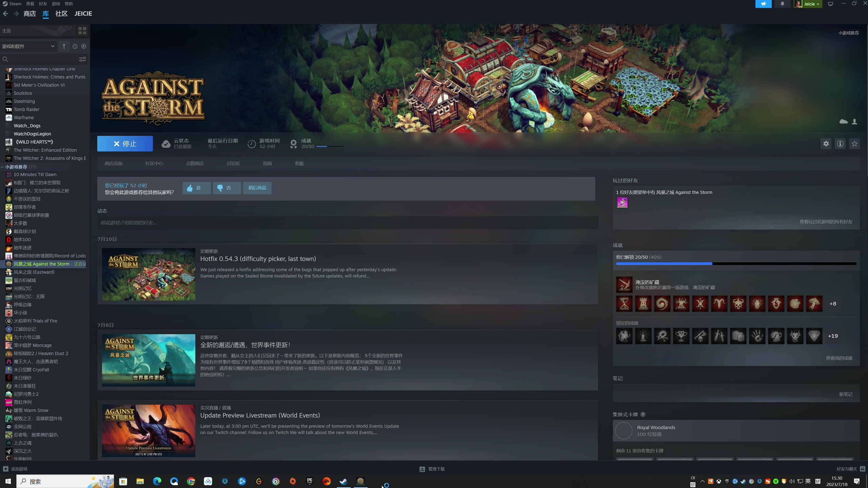
Task: Toggle the recent activity clock filter
Action: coord(75,46)
